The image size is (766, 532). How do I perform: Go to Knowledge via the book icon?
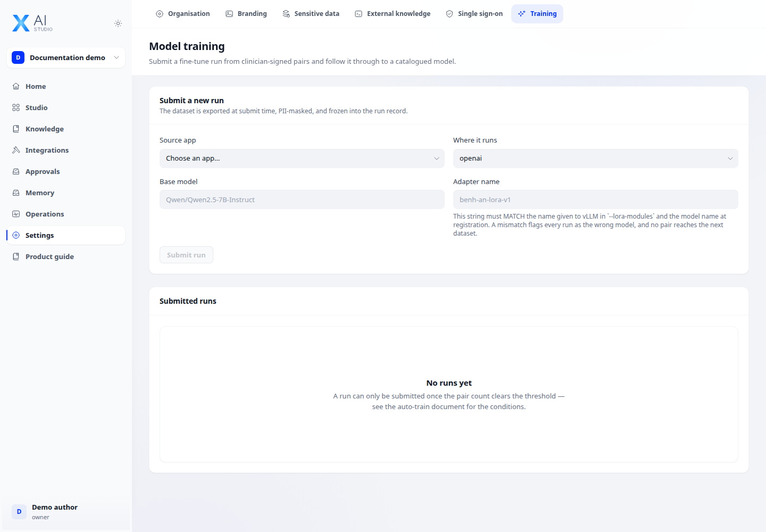16,129
